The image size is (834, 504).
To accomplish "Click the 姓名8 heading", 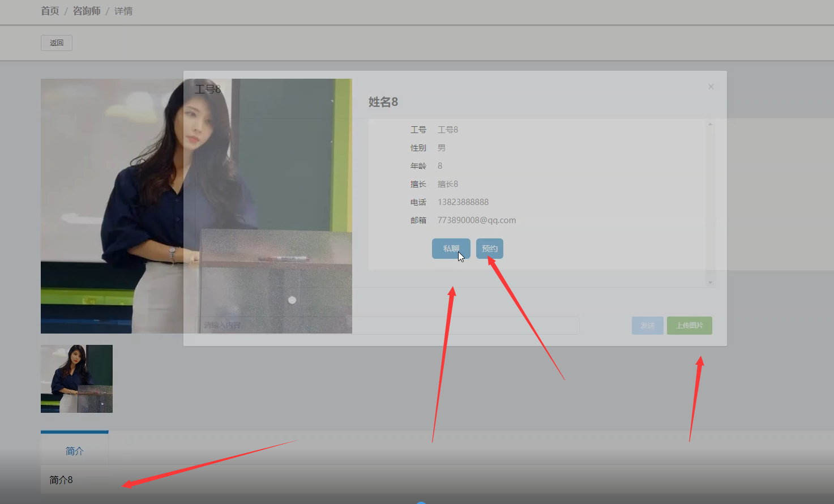I will (383, 102).
